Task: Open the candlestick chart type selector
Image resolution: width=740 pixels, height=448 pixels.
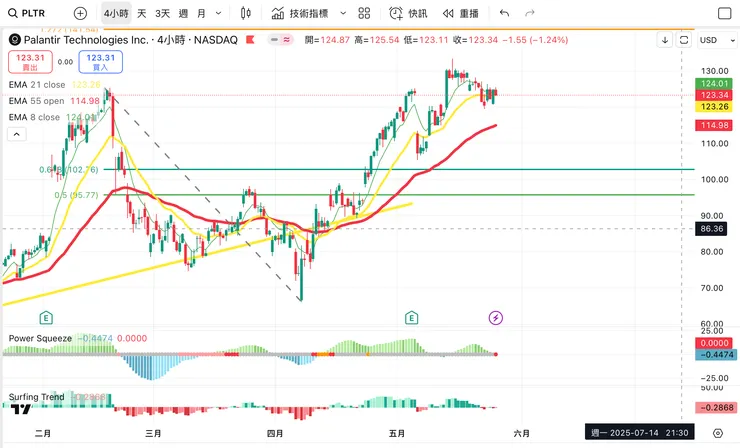Action: click(245, 13)
